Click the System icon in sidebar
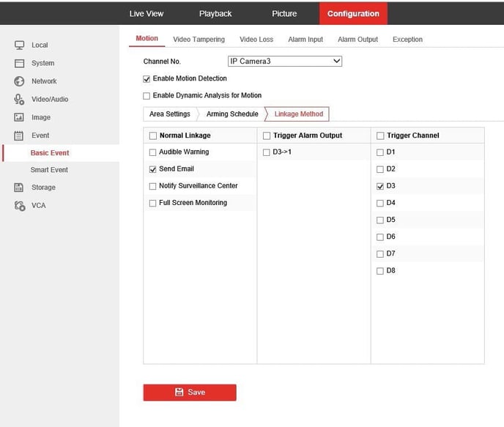The width and height of the screenshot is (504, 427). pyautogui.click(x=20, y=64)
